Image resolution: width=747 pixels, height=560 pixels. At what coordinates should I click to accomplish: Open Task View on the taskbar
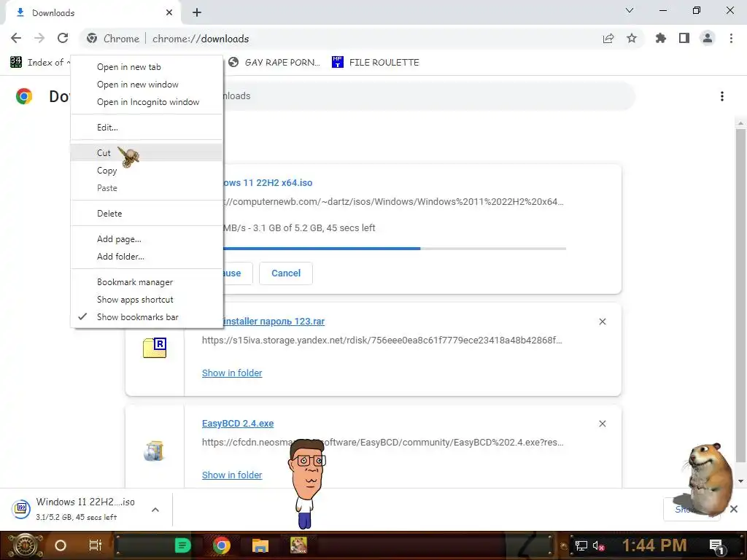[x=96, y=545]
